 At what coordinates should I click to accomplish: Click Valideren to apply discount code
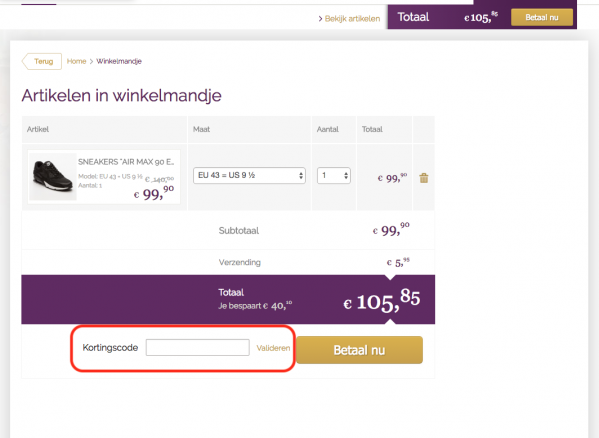273,348
